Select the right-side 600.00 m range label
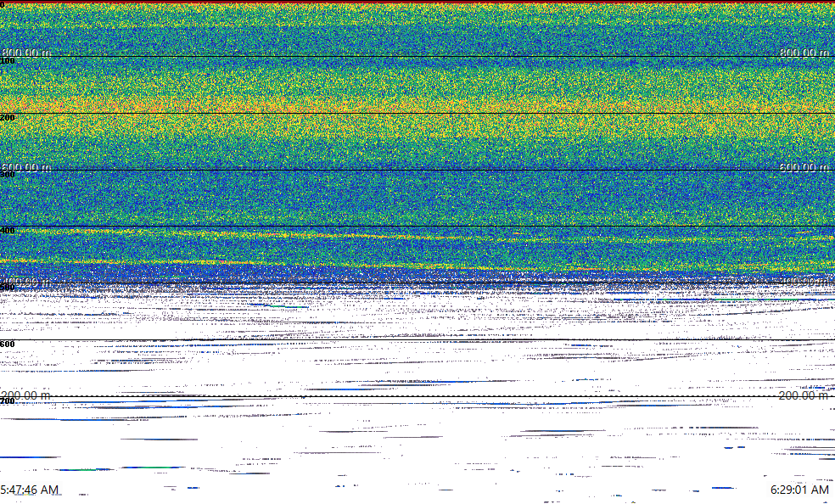The height and width of the screenshot is (504, 835). [x=804, y=167]
